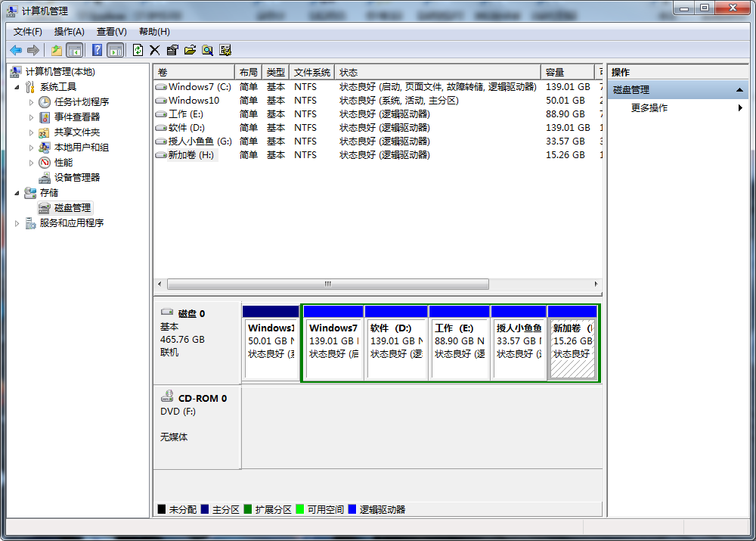Collapse the 磁盘管理 actions section
756x541 pixels.
click(x=739, y=90)
